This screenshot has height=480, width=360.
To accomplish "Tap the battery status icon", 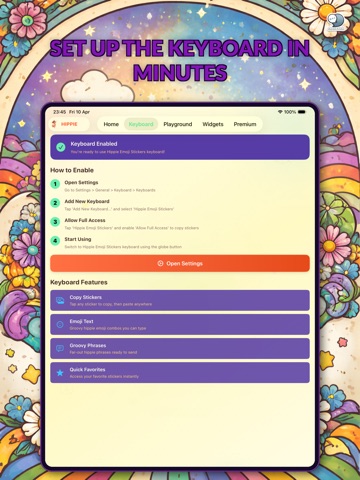I will click(302, 112).
